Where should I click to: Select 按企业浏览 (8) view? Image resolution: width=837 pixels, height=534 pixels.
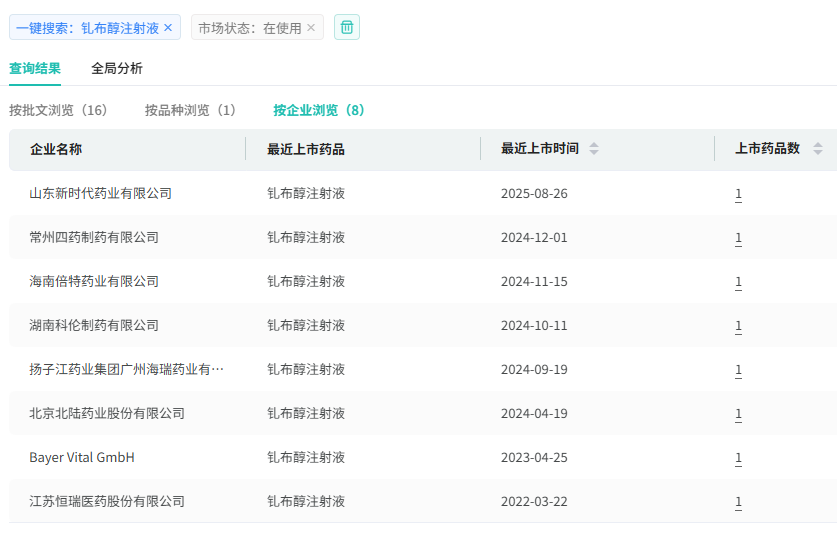tap(319, 110)
